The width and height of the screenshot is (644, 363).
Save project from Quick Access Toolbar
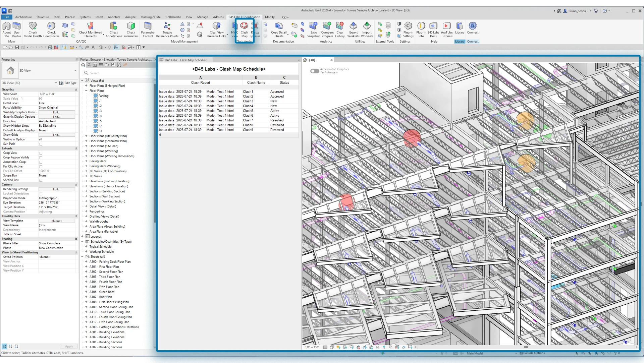pyautogui.click(x=17, y=47)
